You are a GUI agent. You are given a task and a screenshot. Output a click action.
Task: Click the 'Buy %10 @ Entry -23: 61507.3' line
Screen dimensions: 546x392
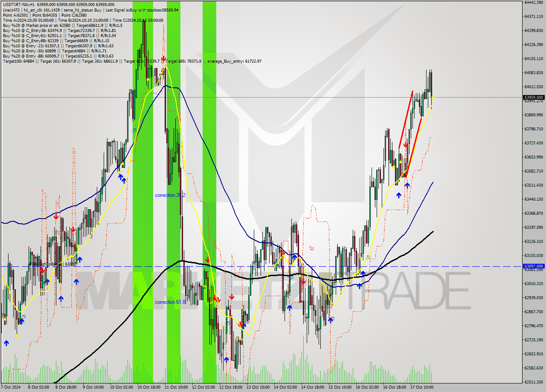[58, 46]
